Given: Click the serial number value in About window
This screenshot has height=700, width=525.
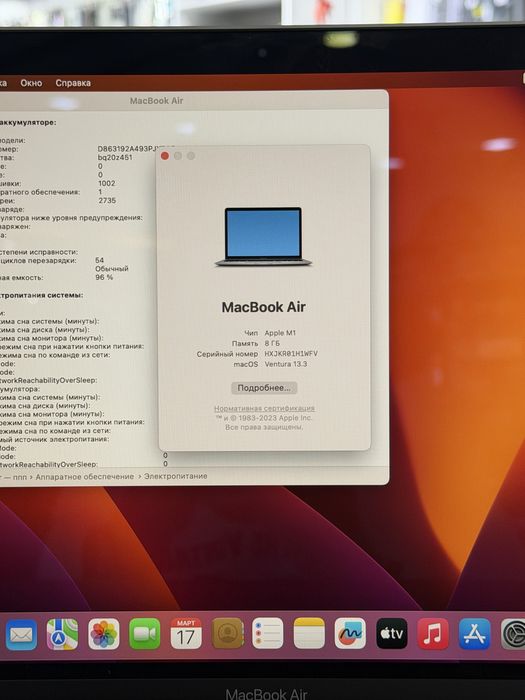Looking at the screenshot, I should click(292, 354).
